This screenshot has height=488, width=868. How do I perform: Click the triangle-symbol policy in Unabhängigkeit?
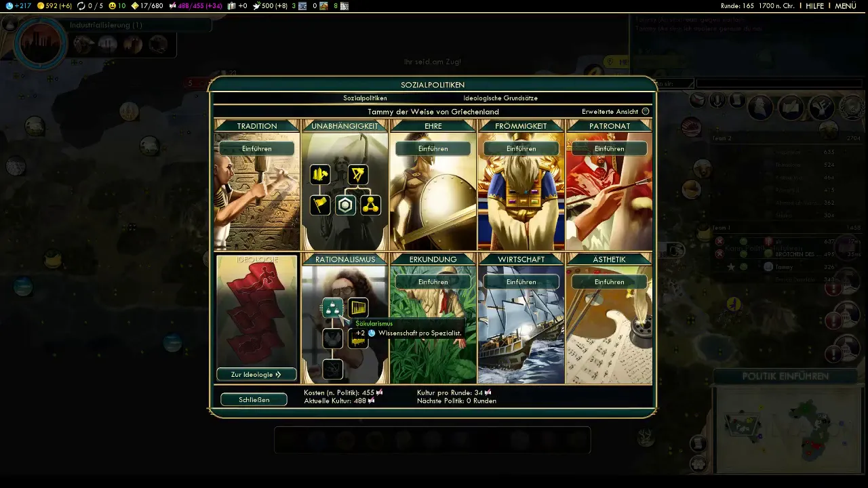coord(358,175)
